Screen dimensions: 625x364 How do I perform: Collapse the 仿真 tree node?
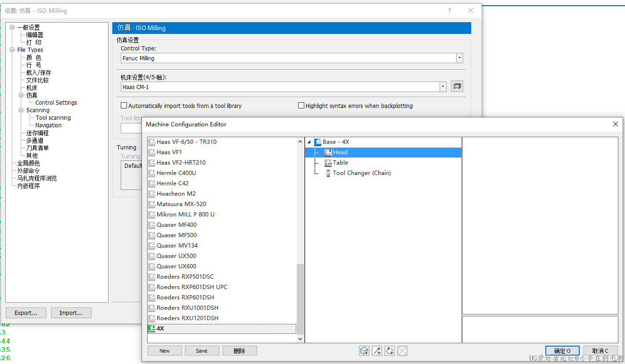21,95
